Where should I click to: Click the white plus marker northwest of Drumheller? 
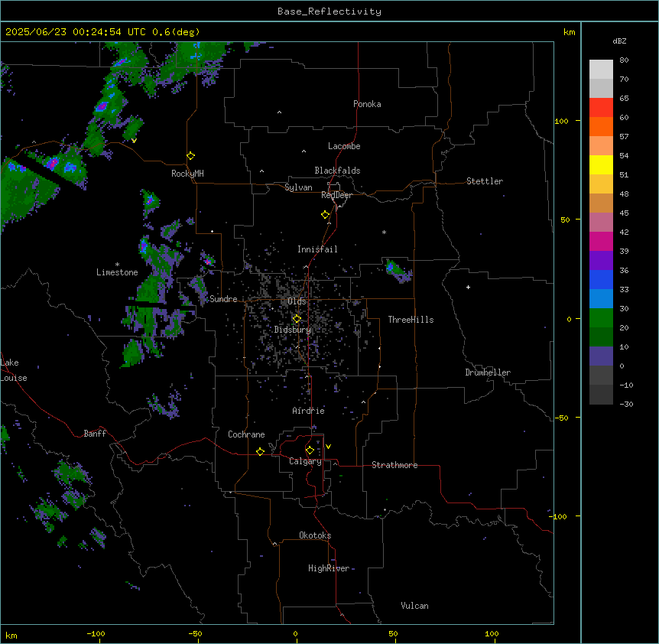coord(468,287)
